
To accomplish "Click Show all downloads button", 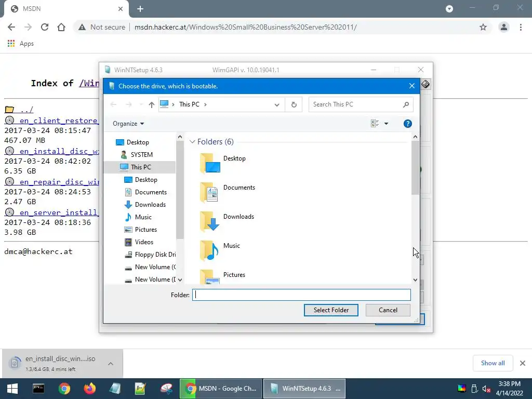I will pos(493,363).
